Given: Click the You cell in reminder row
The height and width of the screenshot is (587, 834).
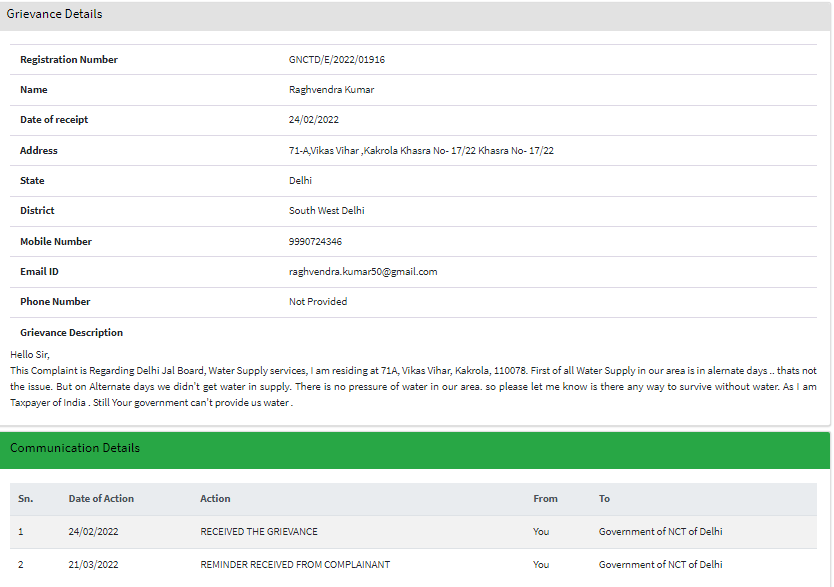Looking at the screenshot, I should pyautogui.click(x=541, y=565).
